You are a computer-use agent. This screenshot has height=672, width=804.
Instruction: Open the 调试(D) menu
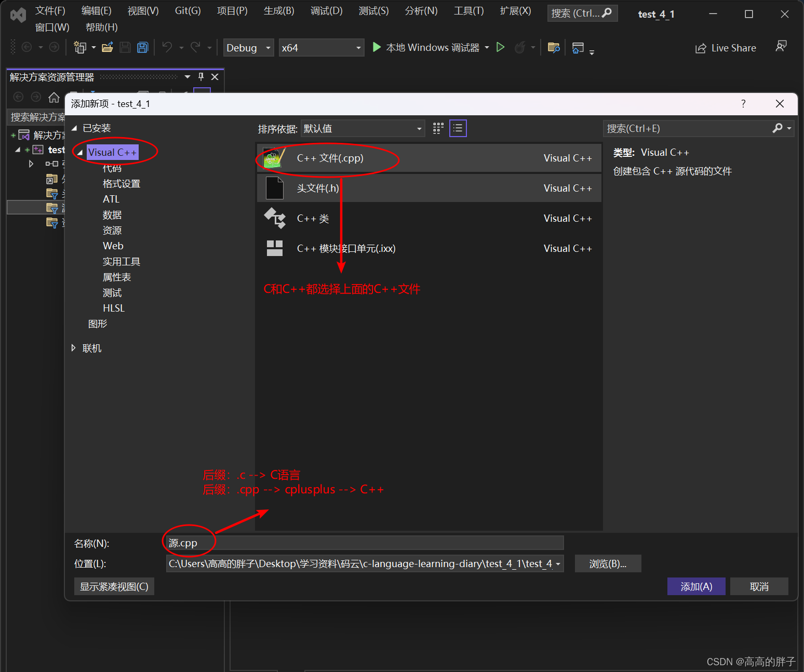click(327, 11)
